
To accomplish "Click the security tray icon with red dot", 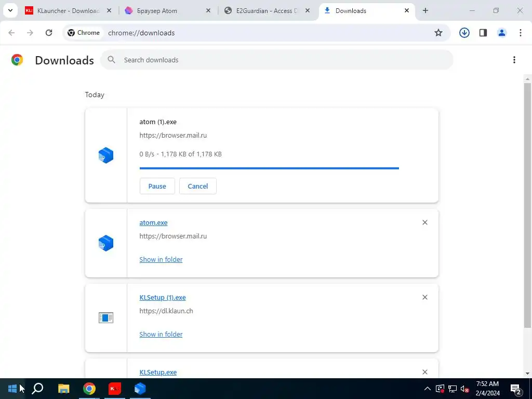I will (x=440, y=389).
